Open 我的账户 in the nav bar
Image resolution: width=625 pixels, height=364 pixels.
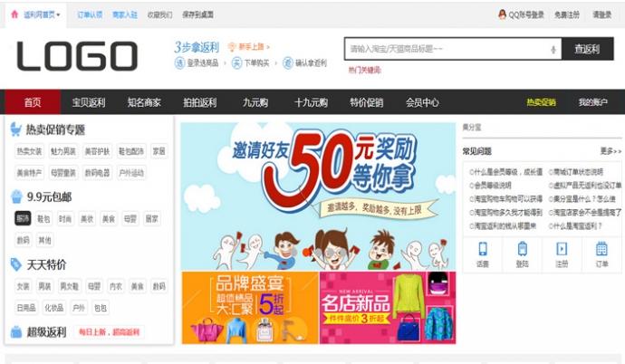pyautogui.click(x=592, y=102)
